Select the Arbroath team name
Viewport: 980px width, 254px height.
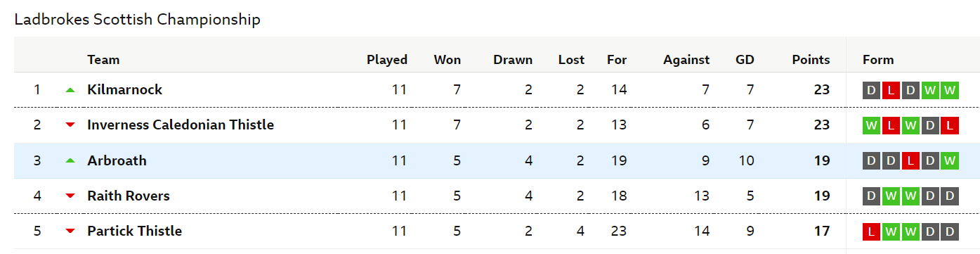click(117, 160)
